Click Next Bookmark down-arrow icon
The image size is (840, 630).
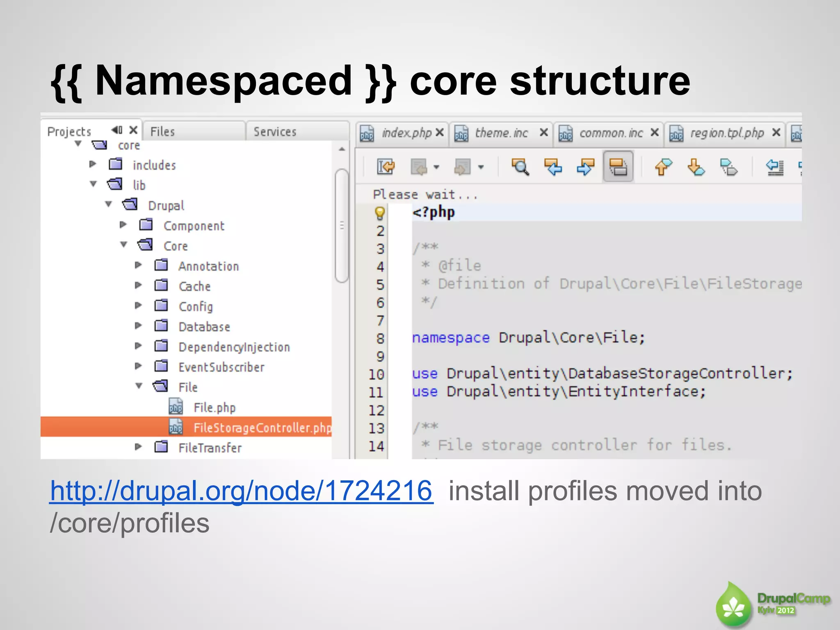(696, 167)
